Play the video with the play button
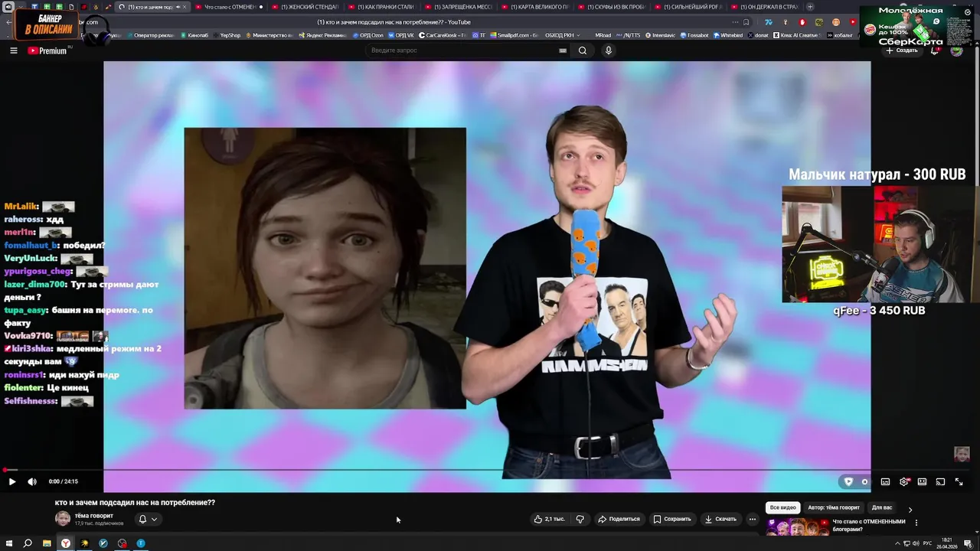This screenshot has width=980, height=551. (11, 481)
